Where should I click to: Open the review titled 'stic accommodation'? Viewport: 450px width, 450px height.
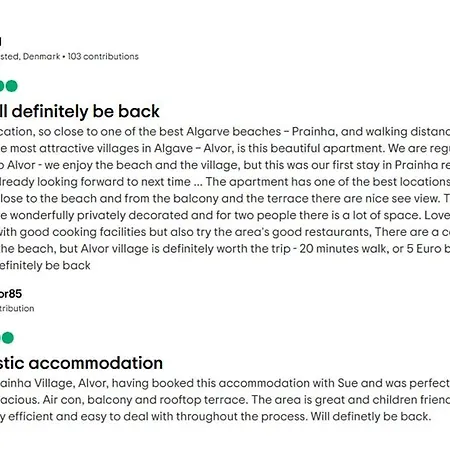pos(81,363)
